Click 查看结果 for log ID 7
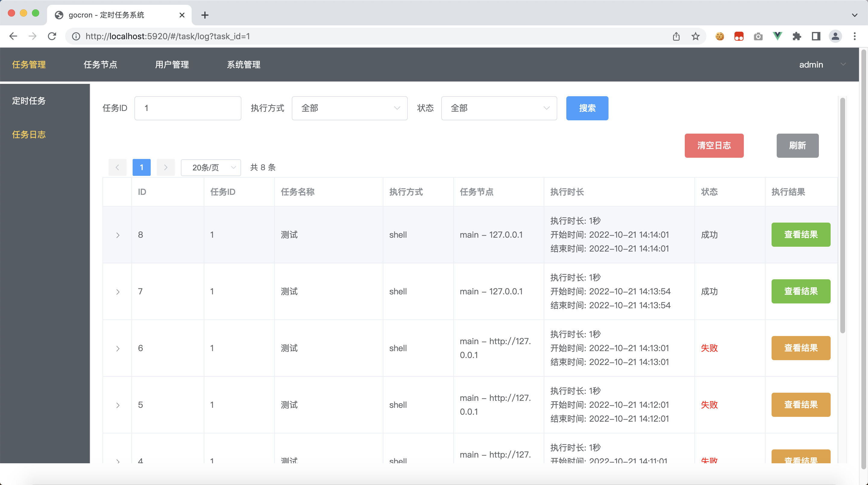This screenshot has height=485, width=868. (800, 291)
